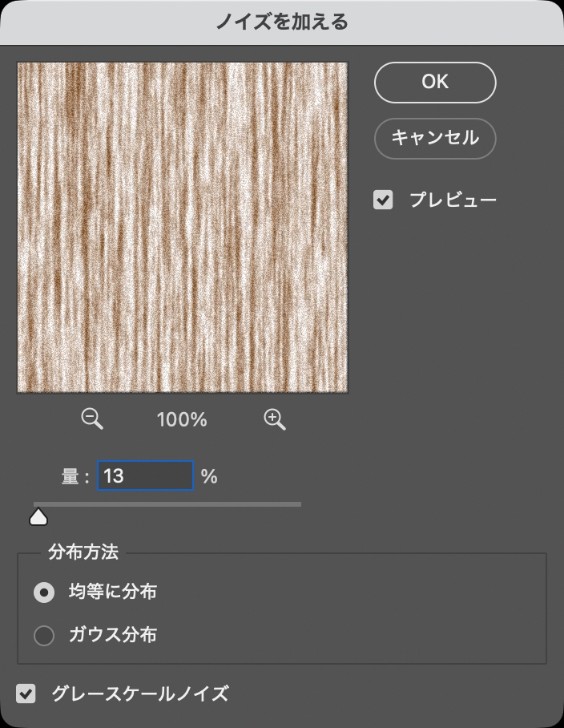The width and height of the screenshot is (564, 728).
Task: Click the 100% zoom level text
Action: coord(183,419)
